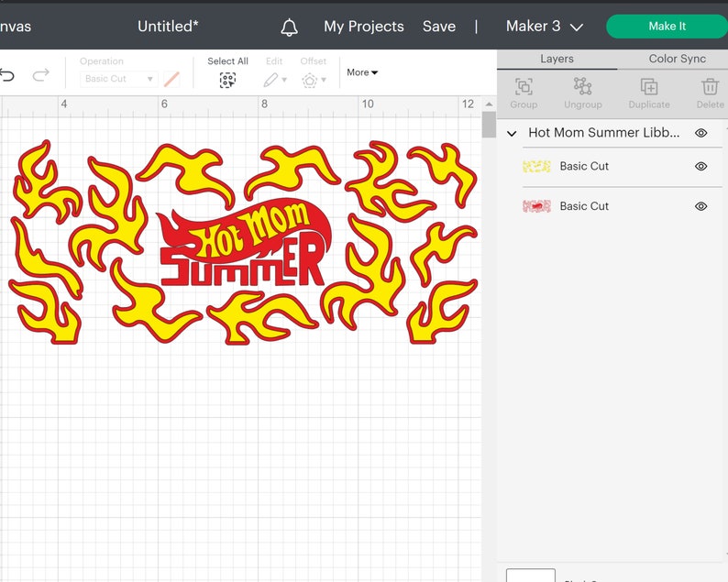This screenshot has width=728, height=582.
Task: Hide the Hot Mom Summer group layer
Action: [701, 133]
